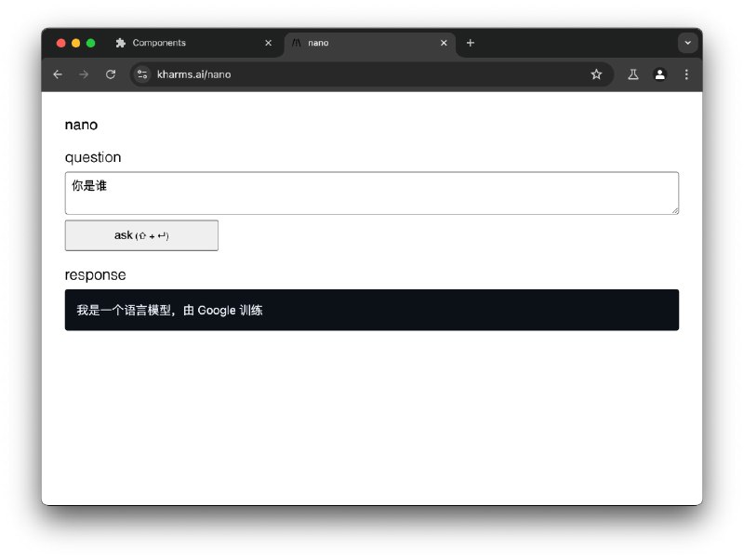Close the nano tab
The height and width of the screenshot is (560, 744).
[x=444, y=43]
